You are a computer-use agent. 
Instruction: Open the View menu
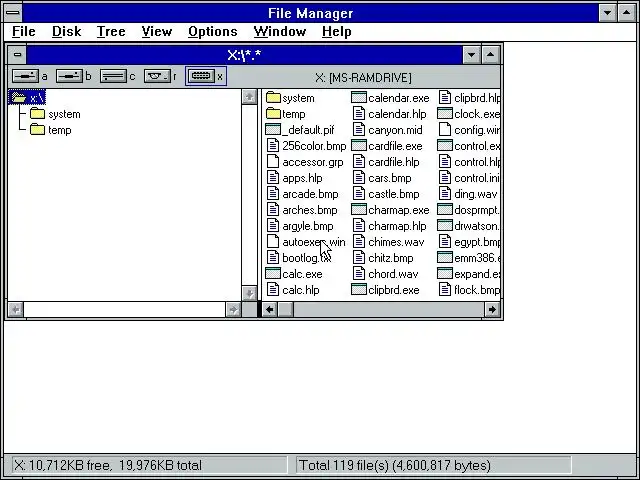pyautogui.click(x=157, y=31)
